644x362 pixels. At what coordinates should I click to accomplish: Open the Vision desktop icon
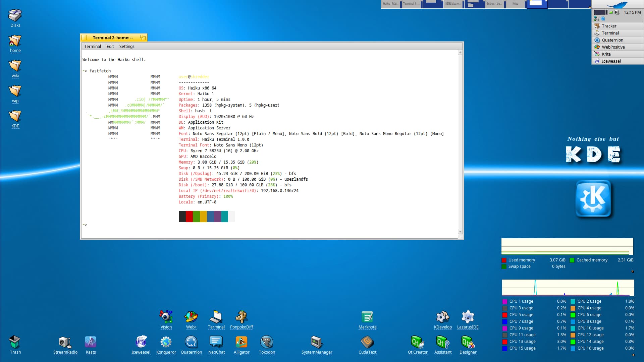click(166, 317)
